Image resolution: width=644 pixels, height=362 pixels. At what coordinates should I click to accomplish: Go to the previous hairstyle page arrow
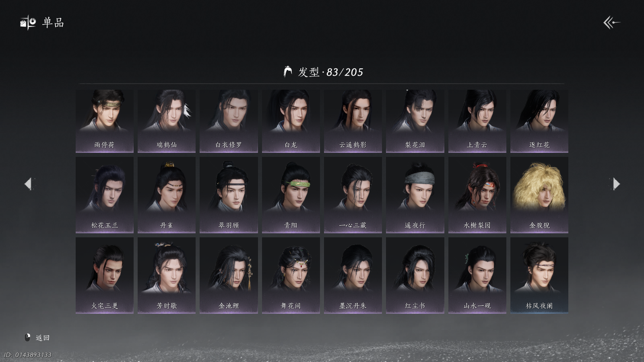click(28, 184)
